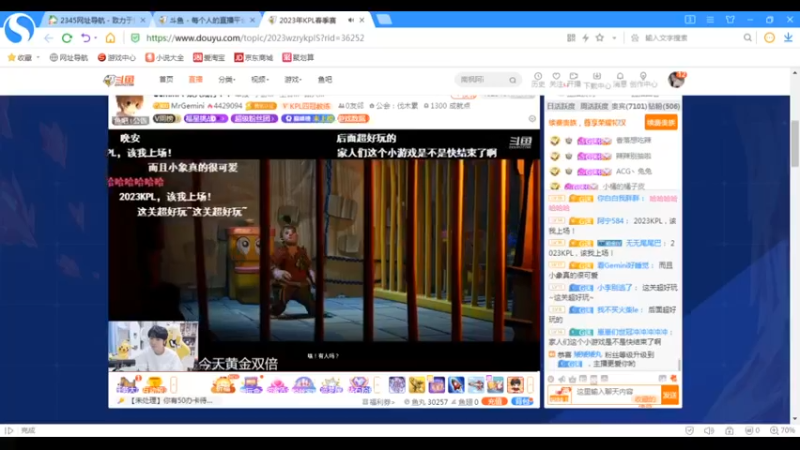The height and width of the screenshot is (450, 800).
Task: Go back with the browser back arrow
Action: (x=48, y=38)
